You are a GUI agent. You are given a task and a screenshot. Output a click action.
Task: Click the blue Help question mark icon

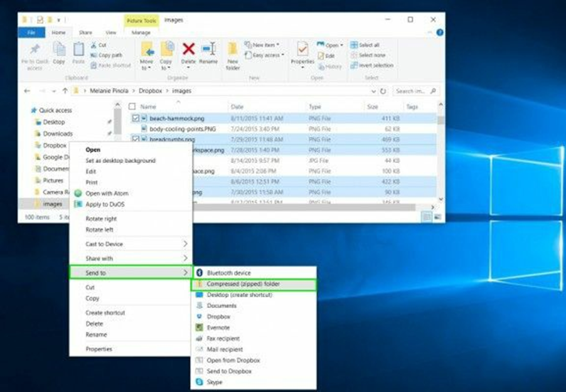pyautogui.click(x=440, y=33)
